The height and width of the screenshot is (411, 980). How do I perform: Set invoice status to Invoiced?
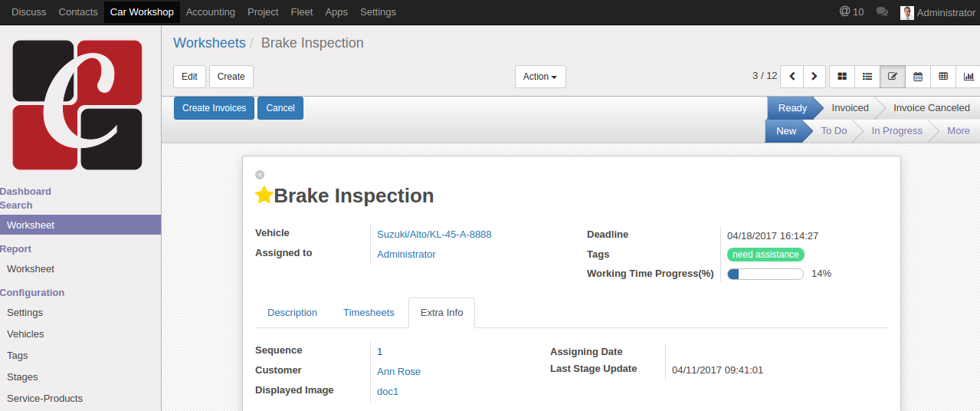(x=850, y=108)
